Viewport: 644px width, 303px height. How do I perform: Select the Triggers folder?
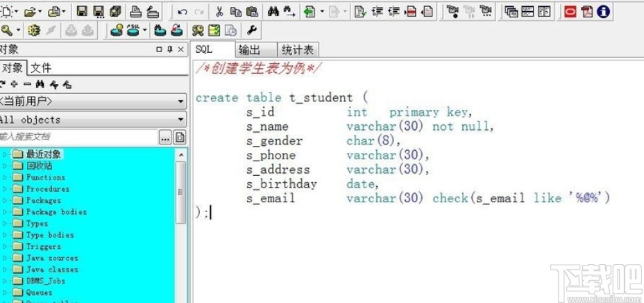pyautogui.click(x=44, y=247)
